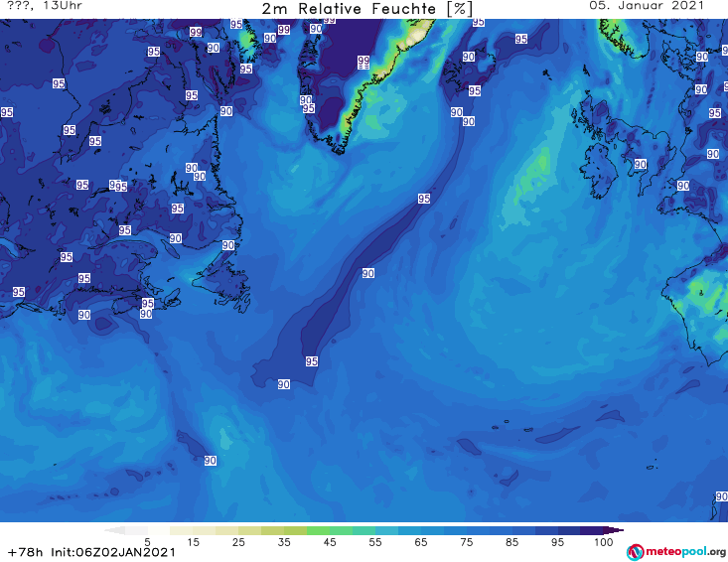Click the meteopool.org round logo icon
The image size is (728, 562).
coord(635,552)
